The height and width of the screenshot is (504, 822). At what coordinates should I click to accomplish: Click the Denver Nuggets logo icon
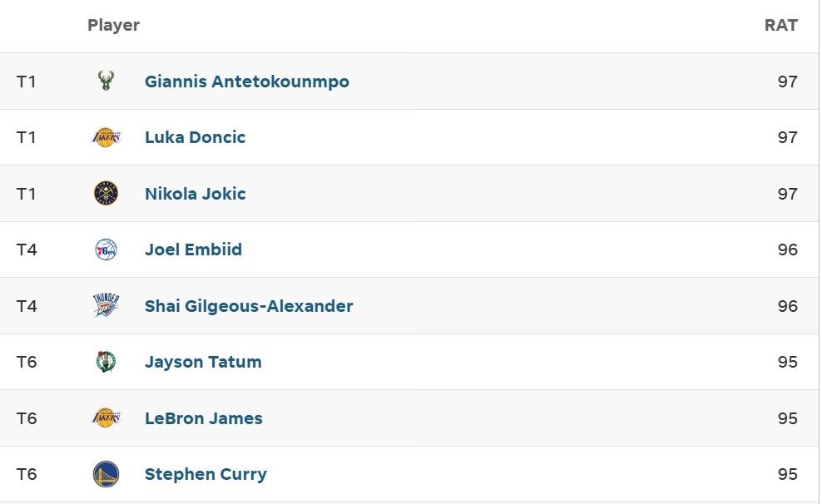106,194
